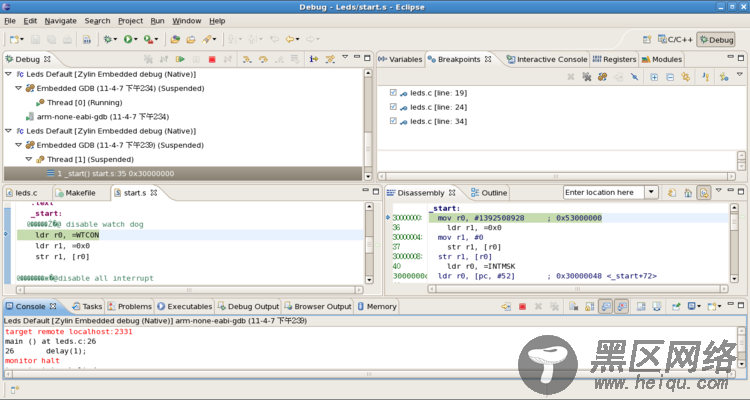Toggle the leds.c line 19 breakpoint checkbox
Image resolution: width=750 pixels, height=400 pixels.
click(393, 93)
